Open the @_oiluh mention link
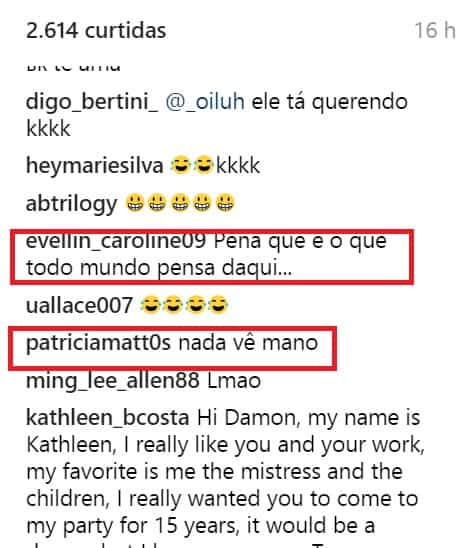 coord(205,102)
